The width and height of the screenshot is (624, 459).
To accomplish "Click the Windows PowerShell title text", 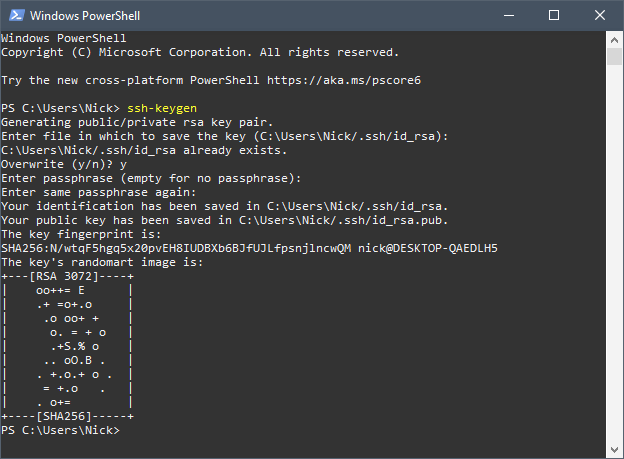I will pyautogui.click(x=85, y=16).
